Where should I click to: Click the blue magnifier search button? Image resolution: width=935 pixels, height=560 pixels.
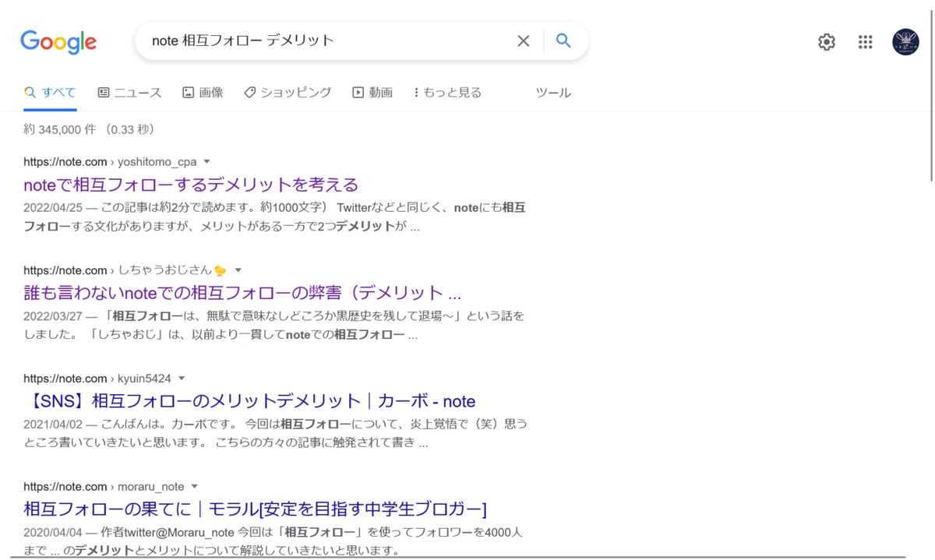(x=563, y=41)
